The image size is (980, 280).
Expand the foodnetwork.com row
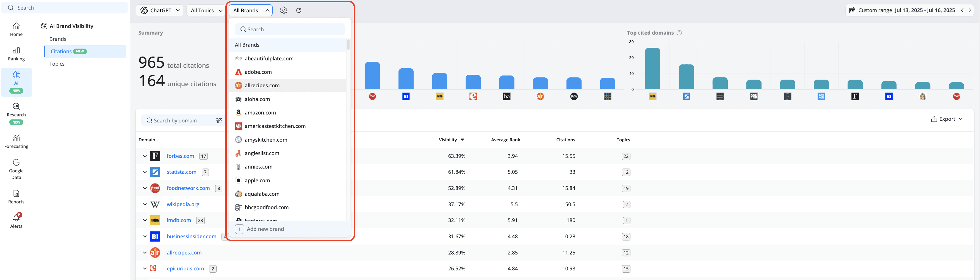click(145, 188)
